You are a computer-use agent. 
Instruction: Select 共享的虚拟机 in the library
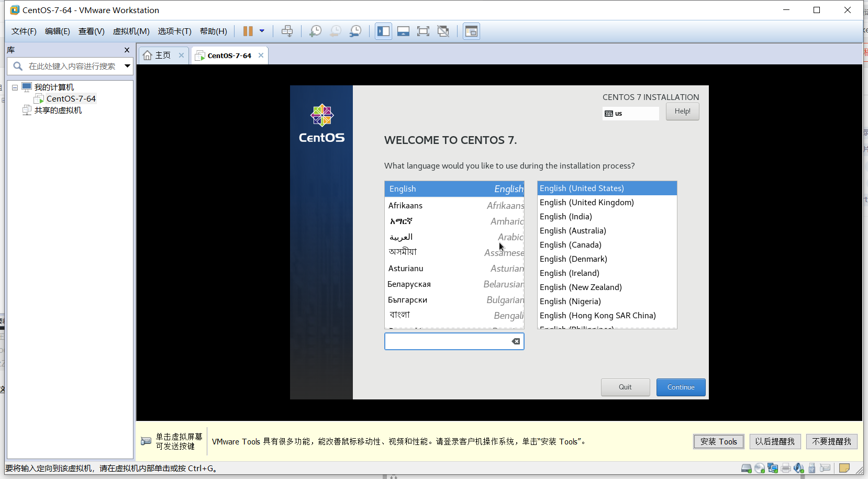58,110
